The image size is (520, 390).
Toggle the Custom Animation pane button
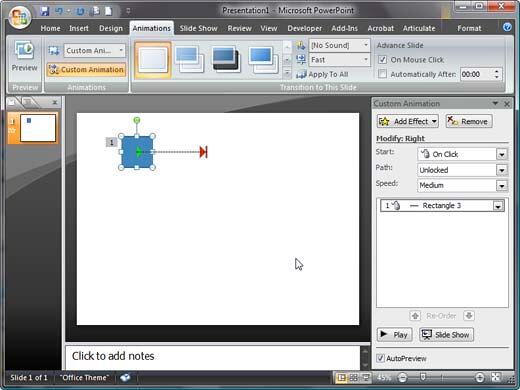pos(86,69)
